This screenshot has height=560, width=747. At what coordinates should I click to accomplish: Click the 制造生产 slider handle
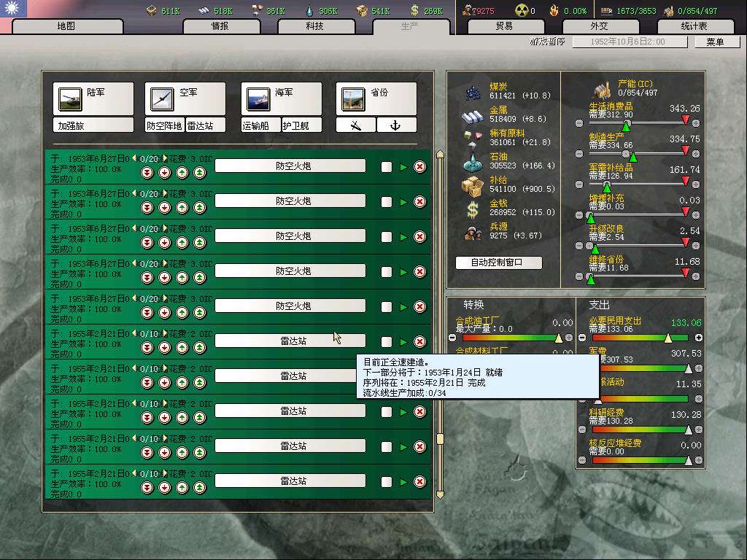633,156
